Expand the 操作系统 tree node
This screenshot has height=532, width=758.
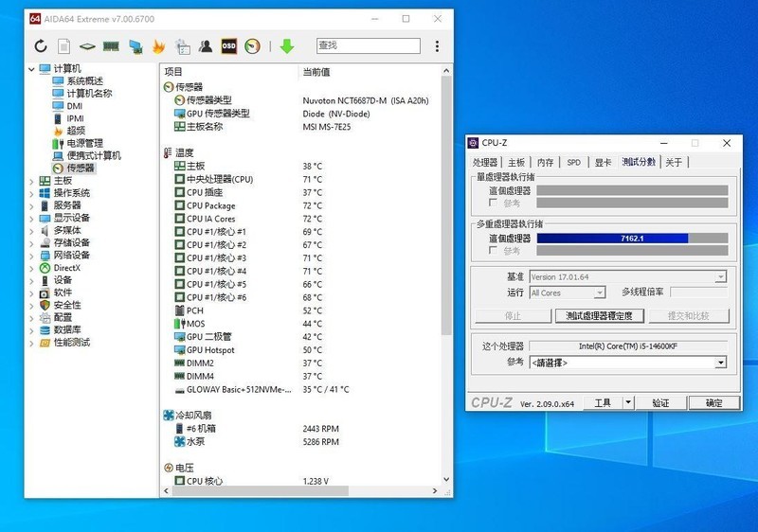tap(31, 194)
